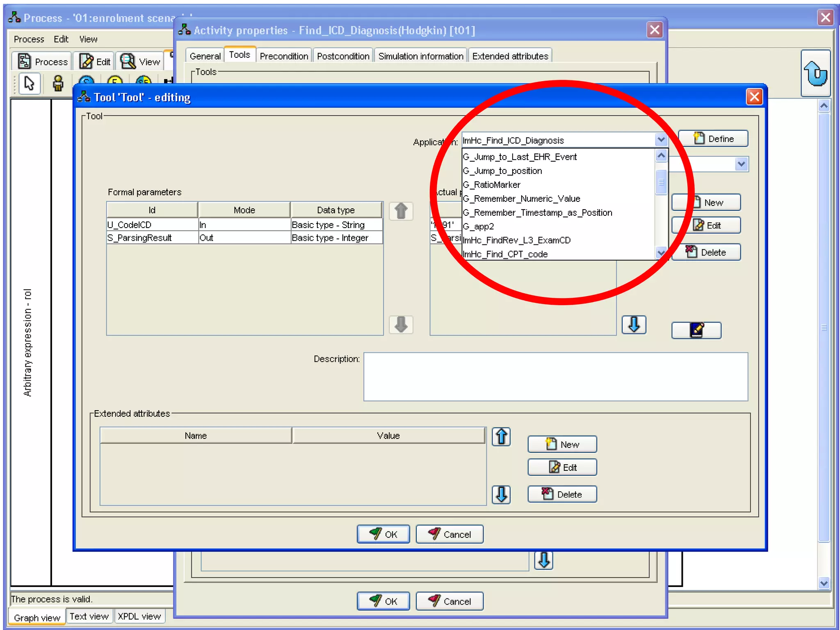Click the participant person icon in toolbar
Viewport: 840px width, 630px height.
pyautogui.click(x=58, y=84)
